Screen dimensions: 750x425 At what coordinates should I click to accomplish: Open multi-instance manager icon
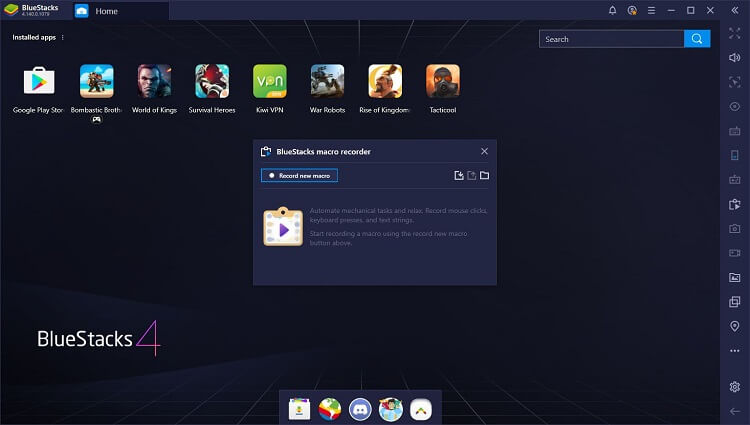tap(735, 302)
